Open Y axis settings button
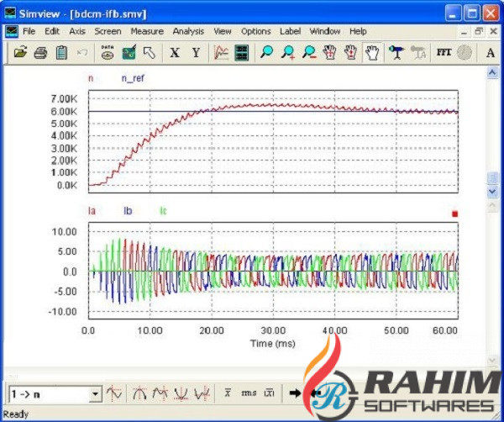Image resolution: width=504 pixels, height=422 pixels. [196, 52]
